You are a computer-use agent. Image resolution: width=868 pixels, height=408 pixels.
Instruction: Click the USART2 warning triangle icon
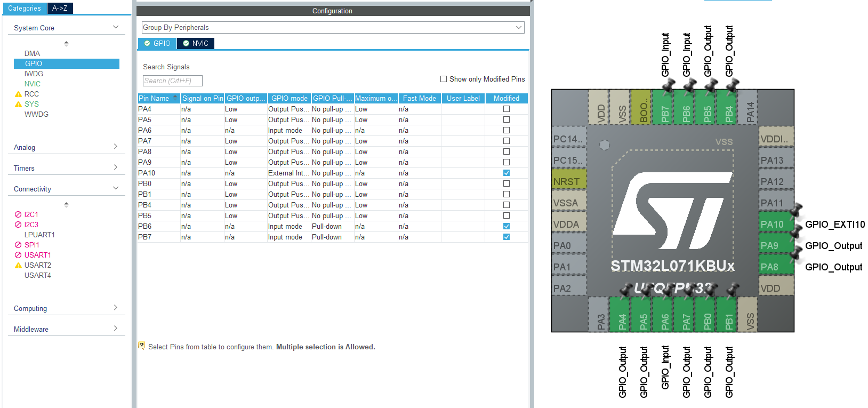(x=18, y=265)
